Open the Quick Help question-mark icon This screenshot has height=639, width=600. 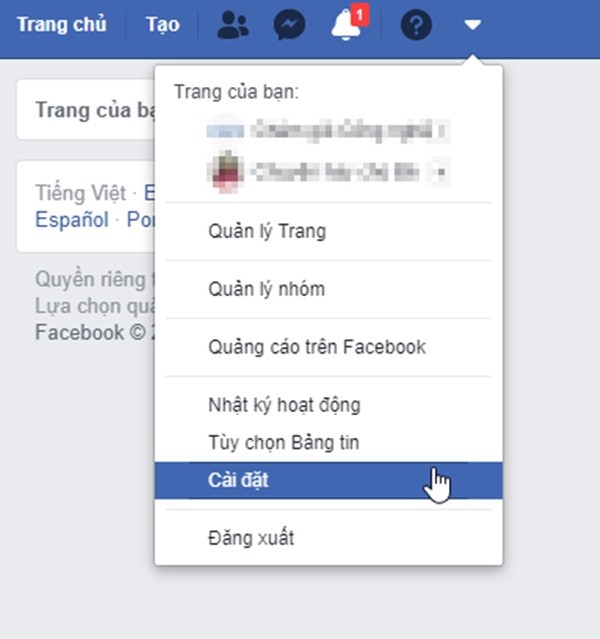416,25
